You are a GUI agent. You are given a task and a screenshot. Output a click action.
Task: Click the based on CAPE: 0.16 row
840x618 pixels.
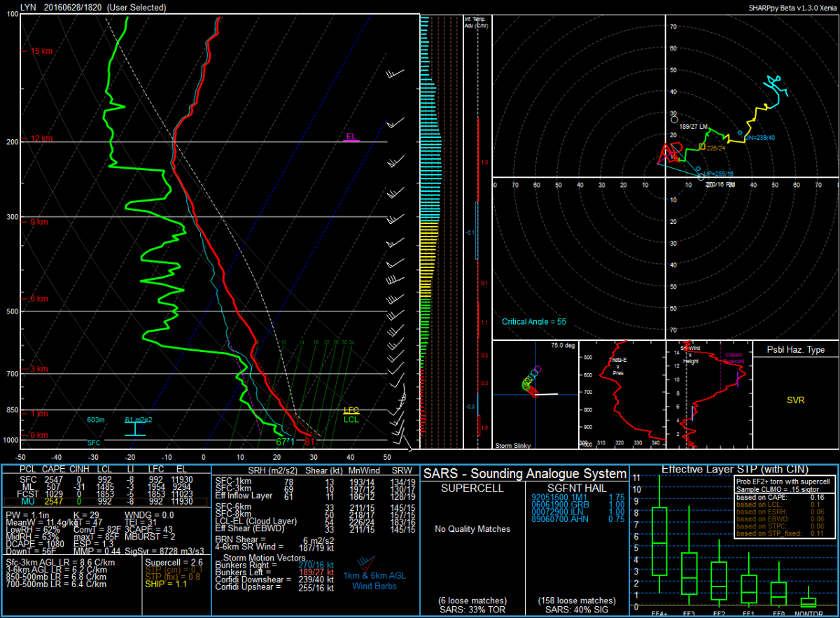782,497
